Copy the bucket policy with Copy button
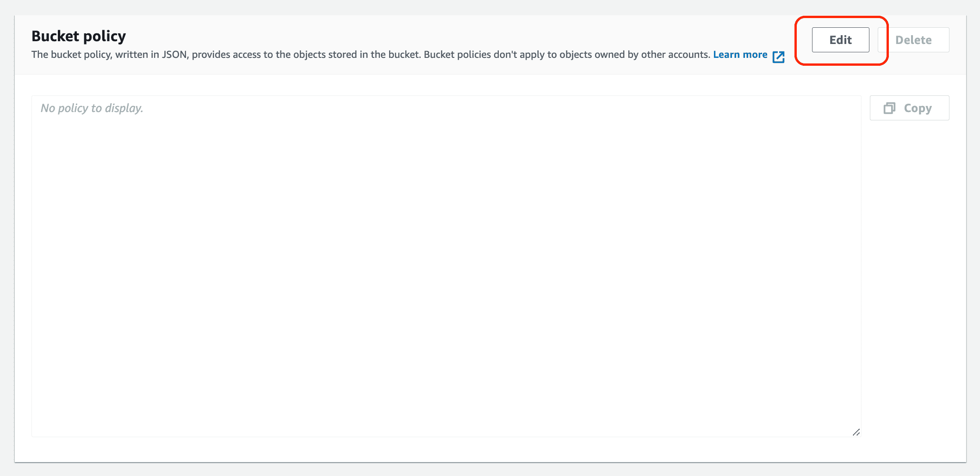980x476 pixels. pyautogui.click(x=909, y=108)
